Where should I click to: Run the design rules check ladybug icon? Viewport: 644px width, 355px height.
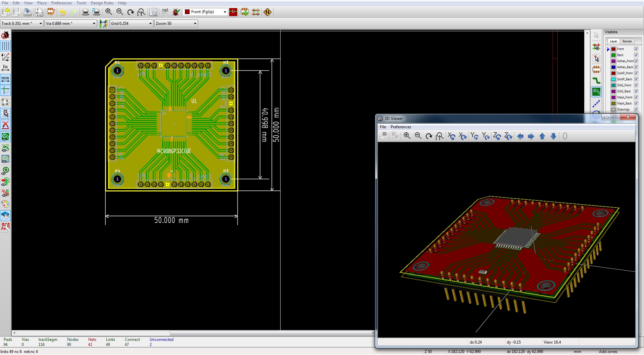point(176,12)
